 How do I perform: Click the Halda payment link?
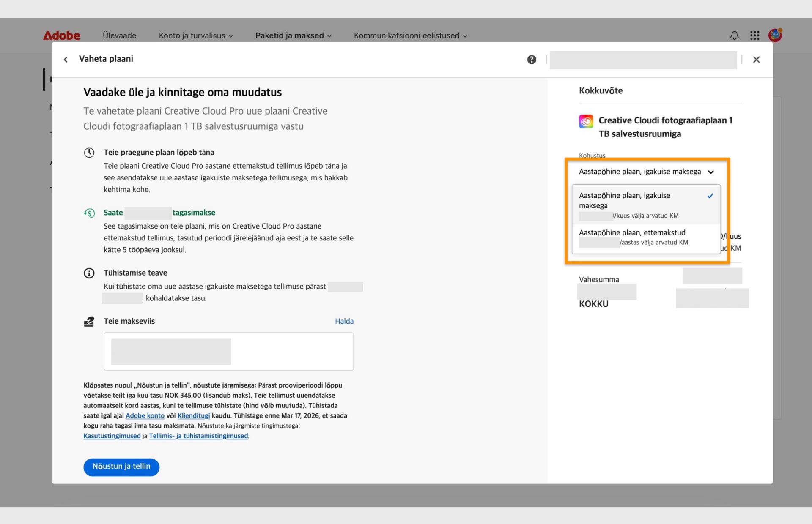[x=344, y=321]
